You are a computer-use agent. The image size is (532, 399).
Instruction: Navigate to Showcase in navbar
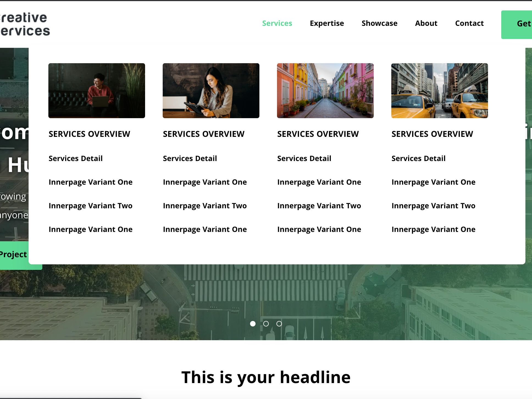(x=379, y=23)
